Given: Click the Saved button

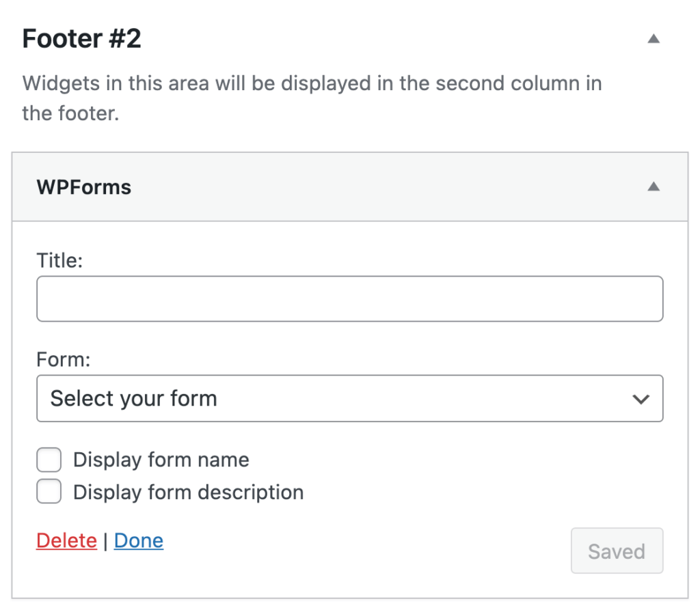Looking at the screenshot, I should pyautogui.click(x=616, y=551).
